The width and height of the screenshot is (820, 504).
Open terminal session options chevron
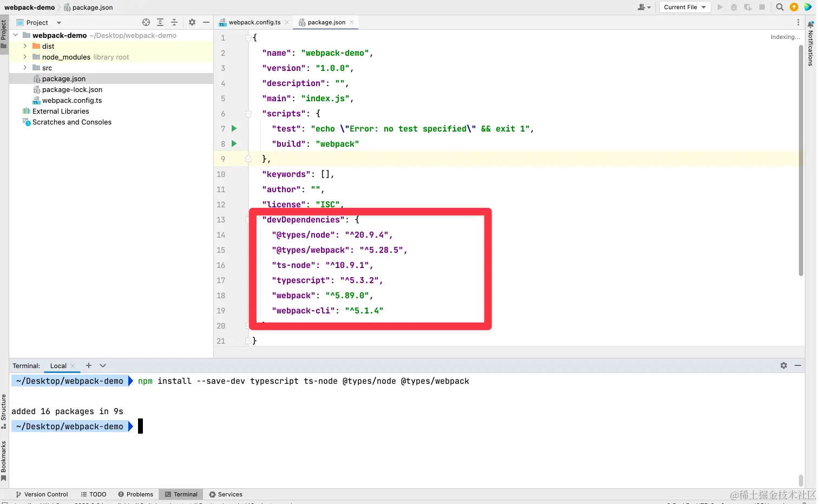(x=103, y=365)
